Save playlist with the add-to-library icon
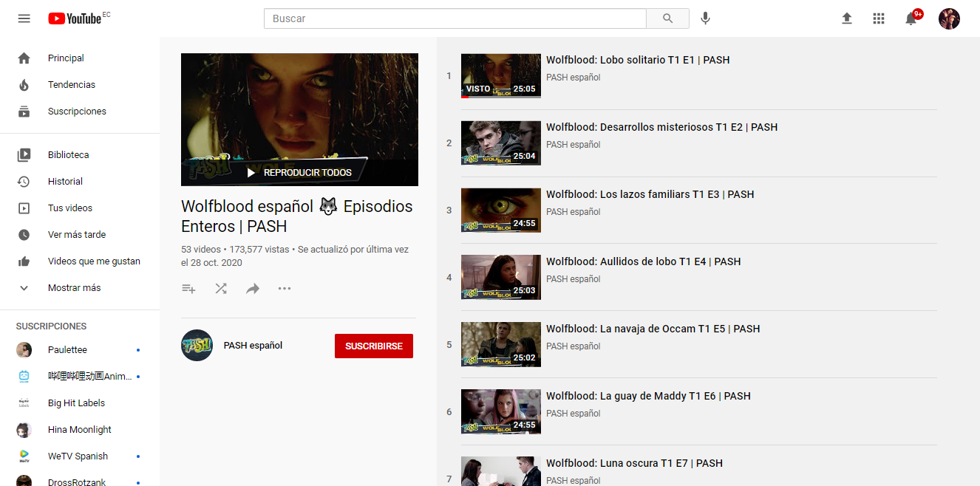The height and width of the screenshot is (486, 980). (188, 289)
